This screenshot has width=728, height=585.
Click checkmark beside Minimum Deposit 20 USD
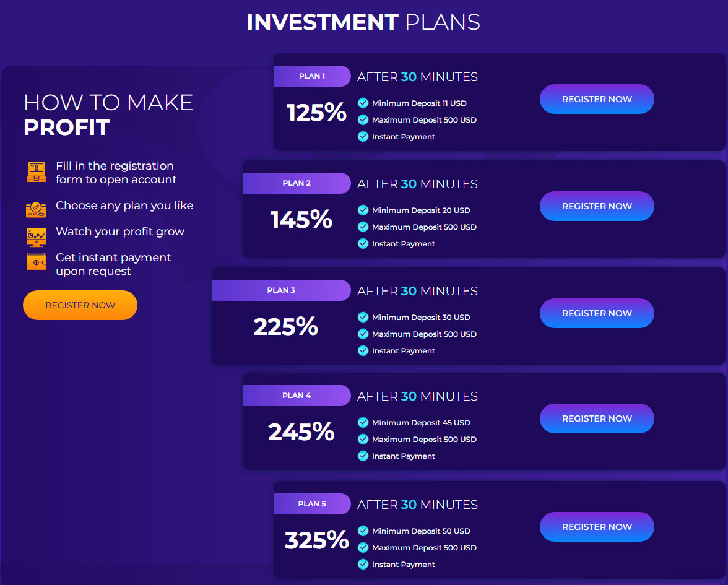363,210
